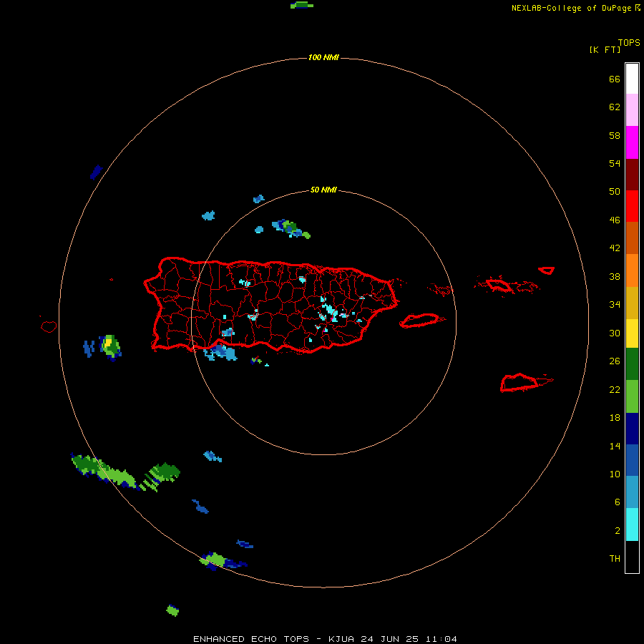Click the navy blue legend band
This screenshot has height=644, width=644.
click(x=632, y=429)
